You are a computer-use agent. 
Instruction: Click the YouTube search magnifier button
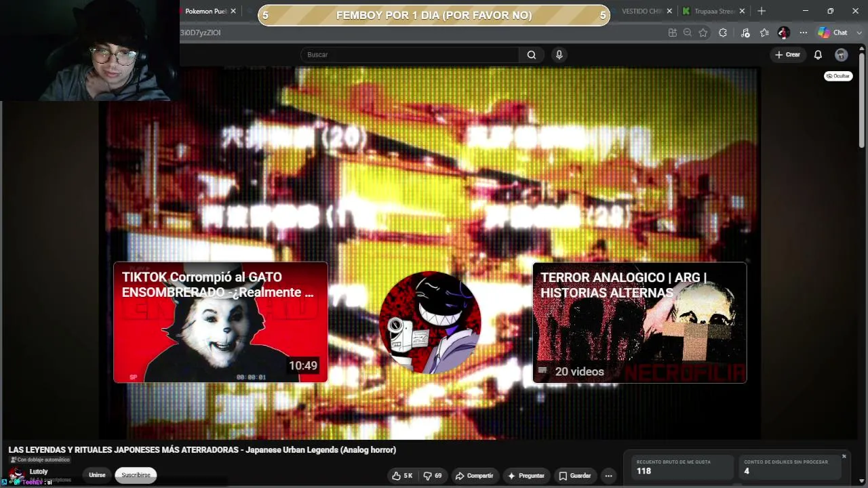[x=532, y=55]
